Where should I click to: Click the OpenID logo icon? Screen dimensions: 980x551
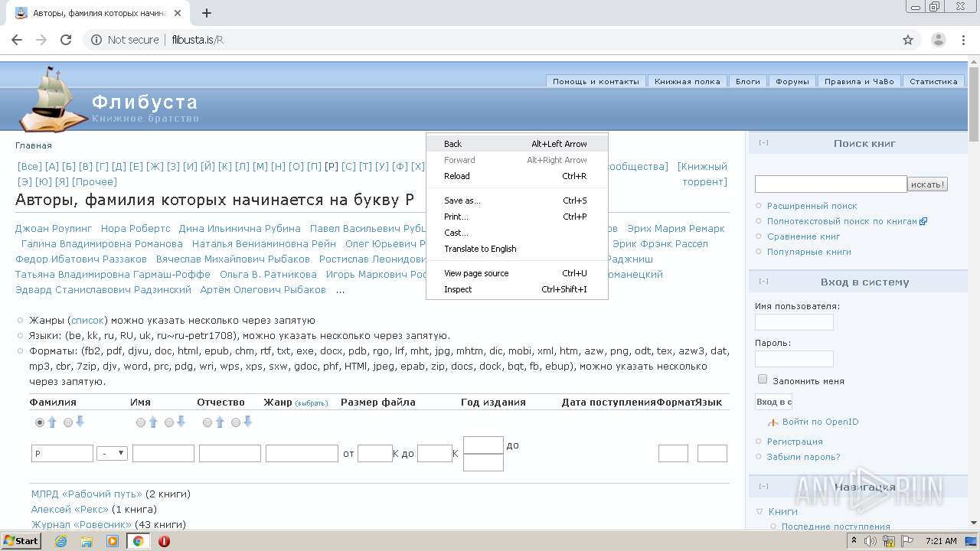coord(773,422)
